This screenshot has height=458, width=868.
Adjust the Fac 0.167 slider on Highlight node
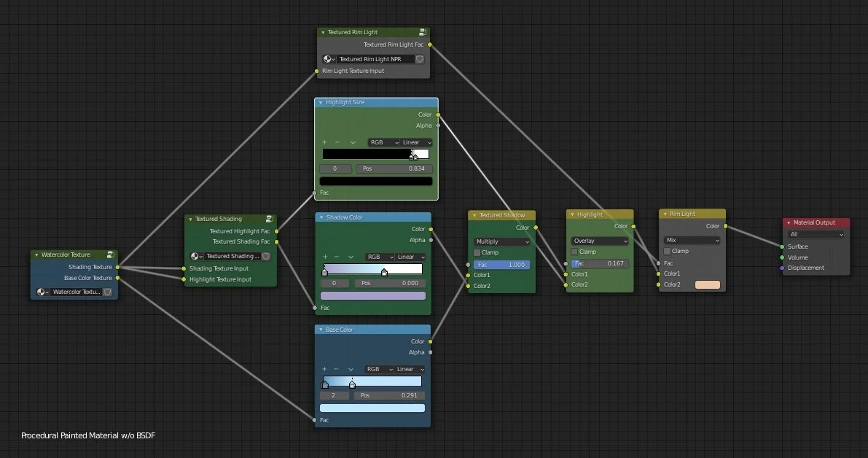[x=598, y=263]
